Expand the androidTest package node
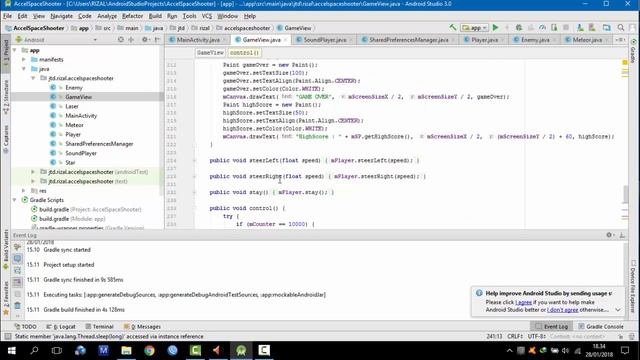The image size is (640, 360). 33,172
